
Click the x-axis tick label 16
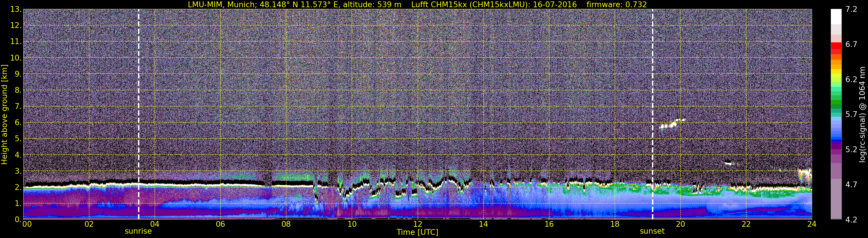point(549,224)
